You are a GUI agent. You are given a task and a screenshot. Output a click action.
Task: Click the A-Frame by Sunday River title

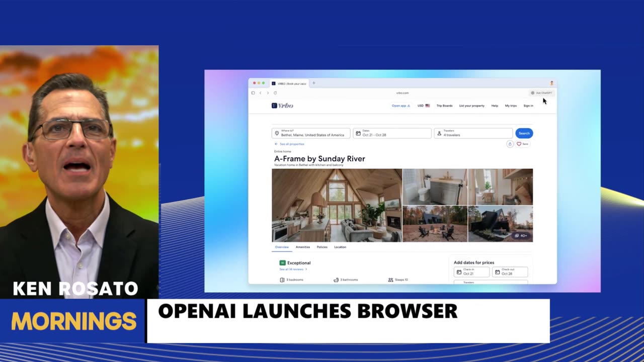319,159
